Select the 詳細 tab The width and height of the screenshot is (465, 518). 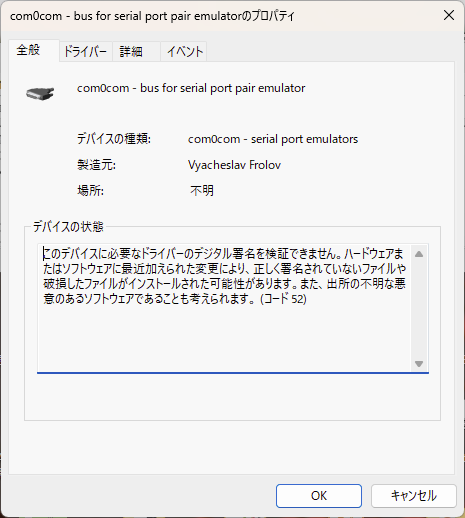tap(131, 52)
